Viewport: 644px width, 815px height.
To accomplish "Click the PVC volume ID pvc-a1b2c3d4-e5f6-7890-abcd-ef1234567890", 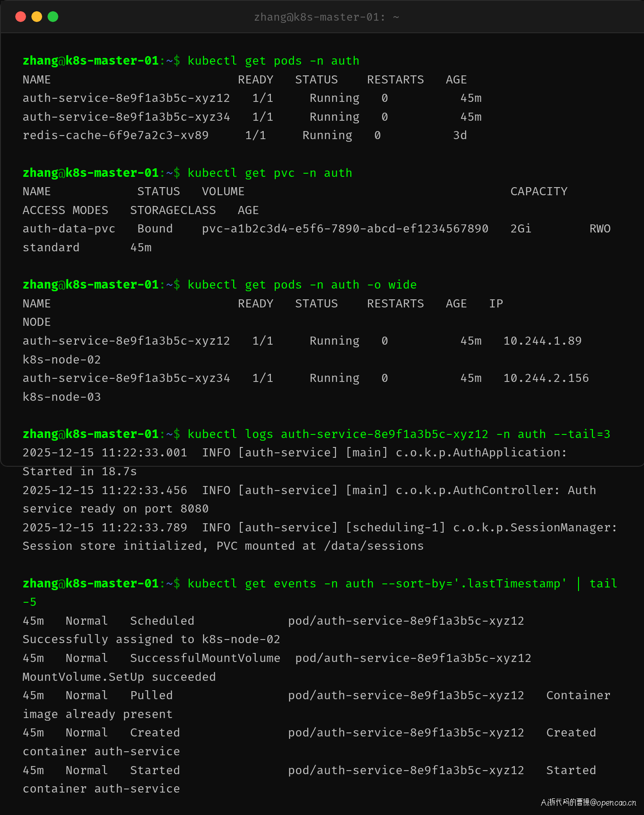I will coord(345,229).
